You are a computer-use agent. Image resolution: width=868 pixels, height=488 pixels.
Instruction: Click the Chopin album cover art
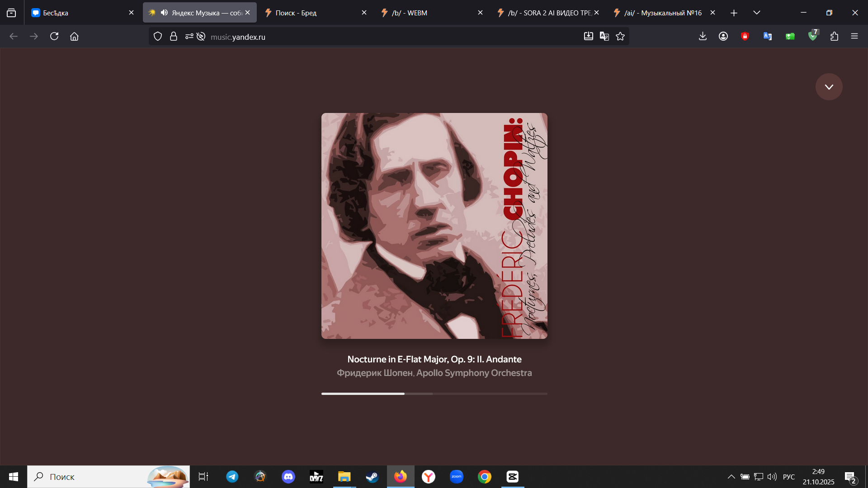[x=434, y=226]
